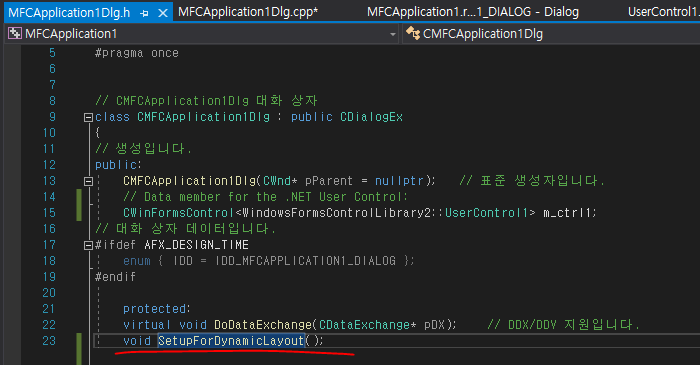Click the m_ctrl1 member variable
Viewport: 700px width, 365px height.
pos(568,213)
